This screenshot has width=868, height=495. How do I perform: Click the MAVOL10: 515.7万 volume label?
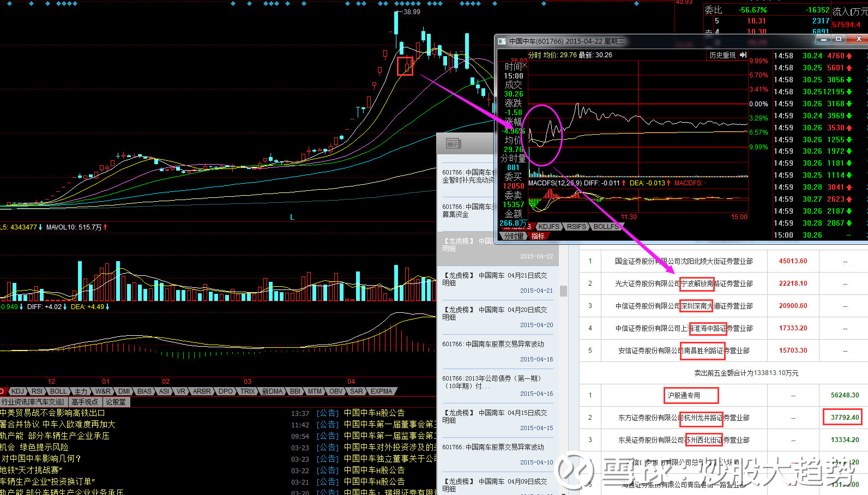(74, 227)
